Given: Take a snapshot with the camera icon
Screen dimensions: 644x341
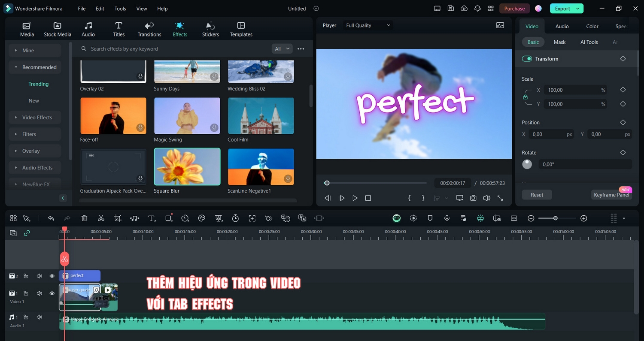Looking at the screenshot, I should pos(473,198).
